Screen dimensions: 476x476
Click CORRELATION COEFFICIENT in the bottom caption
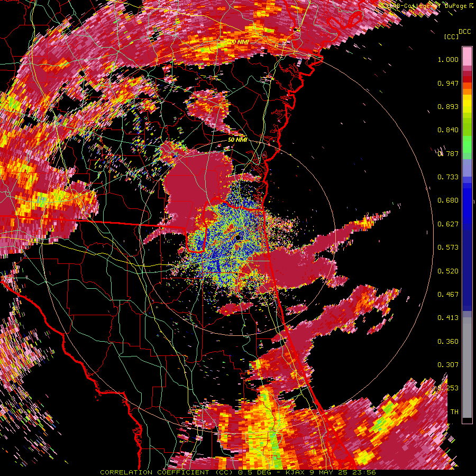[154, 472]
